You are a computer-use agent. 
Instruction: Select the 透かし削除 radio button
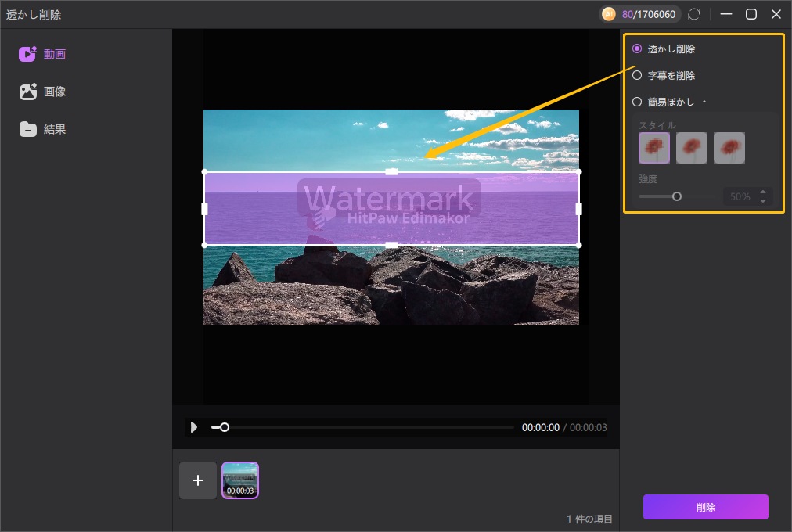tap(637, 49)
